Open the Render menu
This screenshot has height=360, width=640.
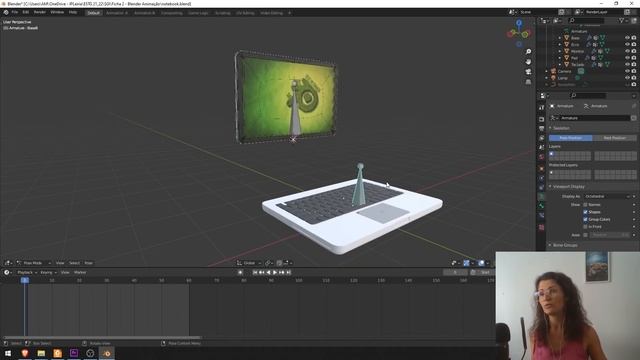tap(40, 12)
